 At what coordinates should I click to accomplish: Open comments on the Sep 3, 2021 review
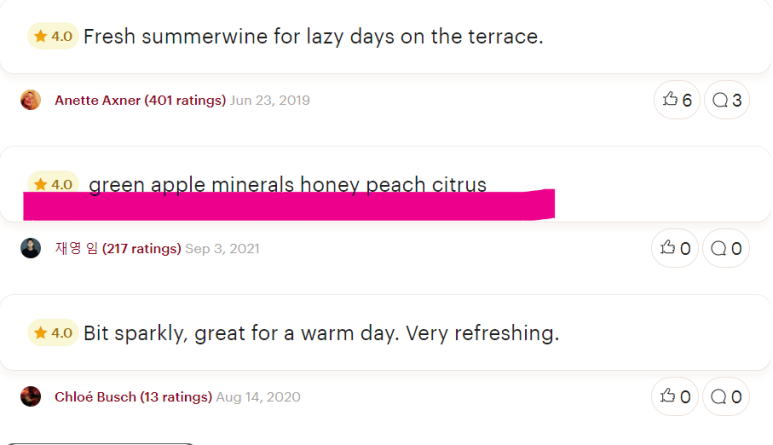pos(726,248)
